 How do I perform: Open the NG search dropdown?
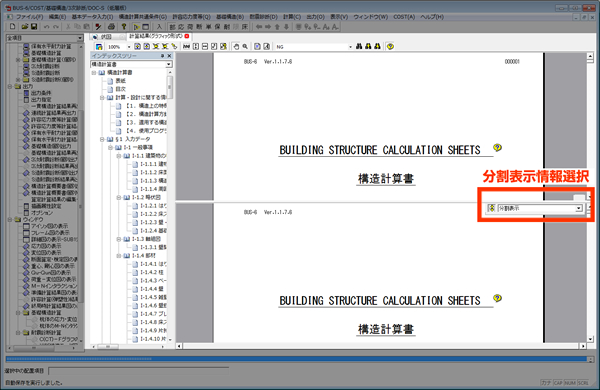pyautogui.click(x=350, y=47)
